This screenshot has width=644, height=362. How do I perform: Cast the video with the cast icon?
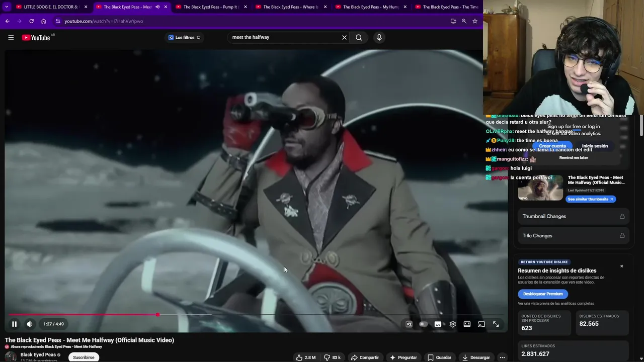coord(481,324)
